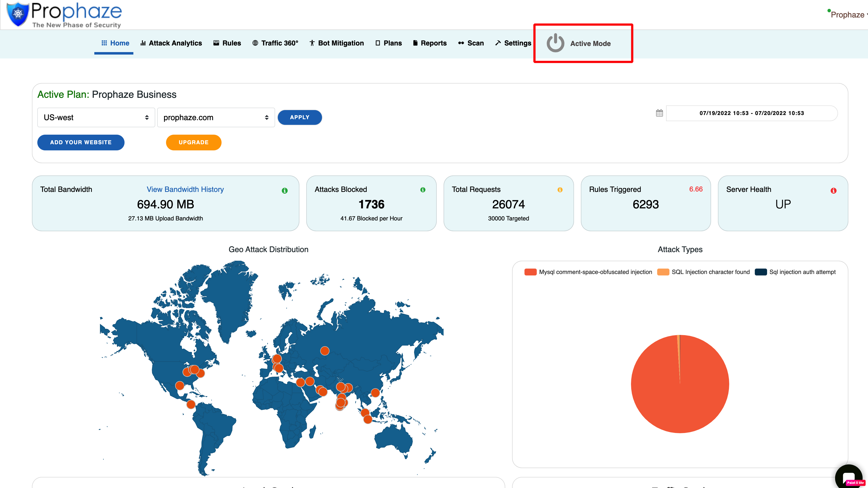Click Attacks Blocked info icon
This screenshot has height=488, width=868.
click(422, 190)
